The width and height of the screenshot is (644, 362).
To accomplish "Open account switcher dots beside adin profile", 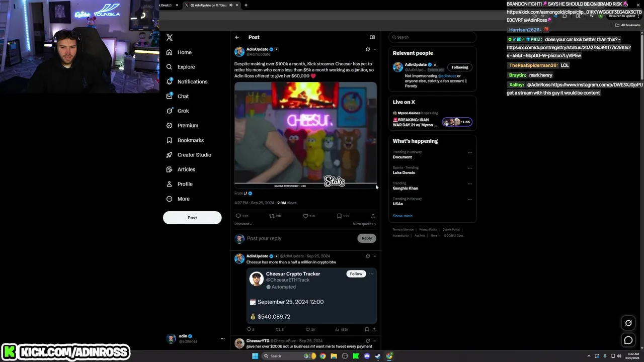I will pyautogui.click(x=222, y=339).
